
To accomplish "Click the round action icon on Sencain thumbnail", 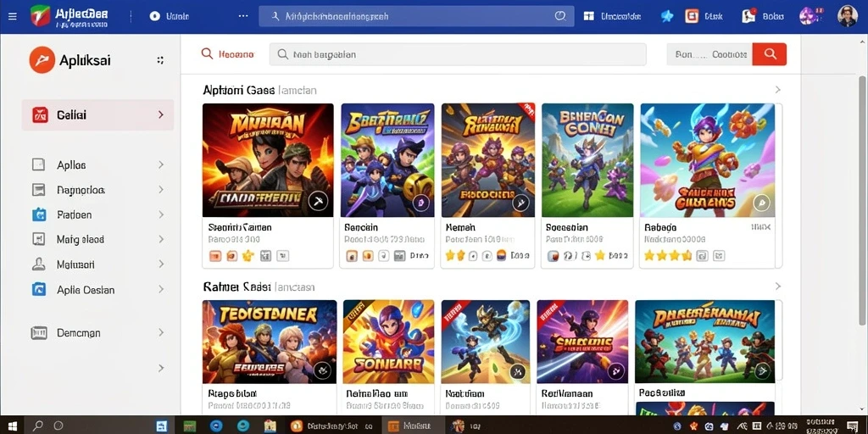I will 420,203.
